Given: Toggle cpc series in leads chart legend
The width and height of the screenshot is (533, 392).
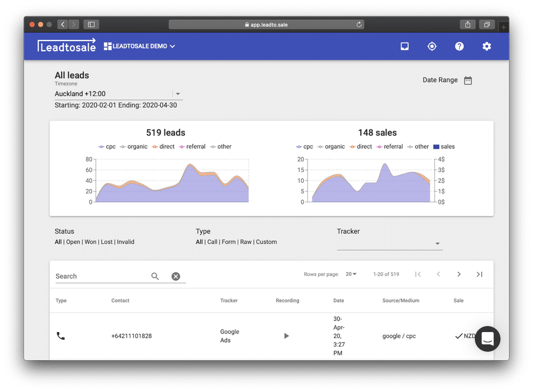Looking at the screenshot, I should click(x=107, y=147).
